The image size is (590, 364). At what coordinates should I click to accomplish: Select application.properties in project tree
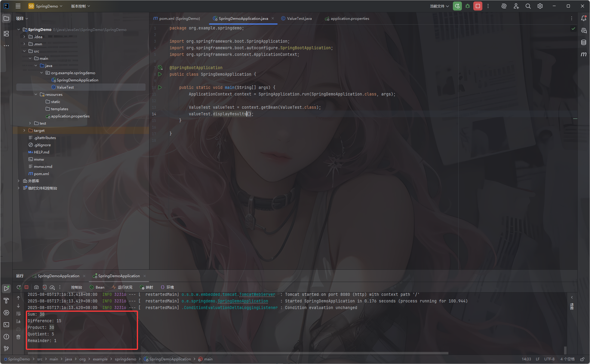70,116
